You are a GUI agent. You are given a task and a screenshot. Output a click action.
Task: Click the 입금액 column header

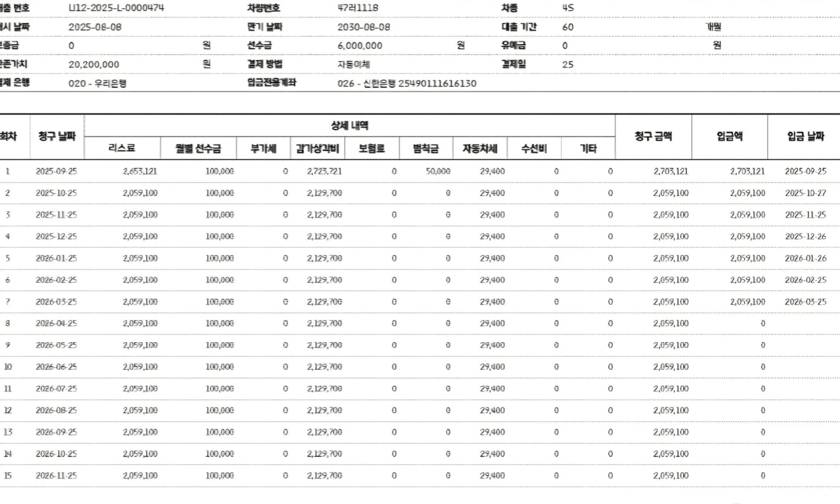730,136
